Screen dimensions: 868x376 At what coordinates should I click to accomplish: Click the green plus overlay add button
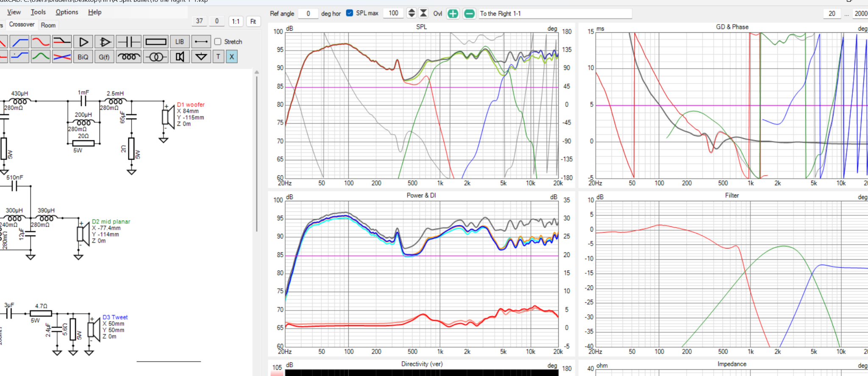pos(453,14)
